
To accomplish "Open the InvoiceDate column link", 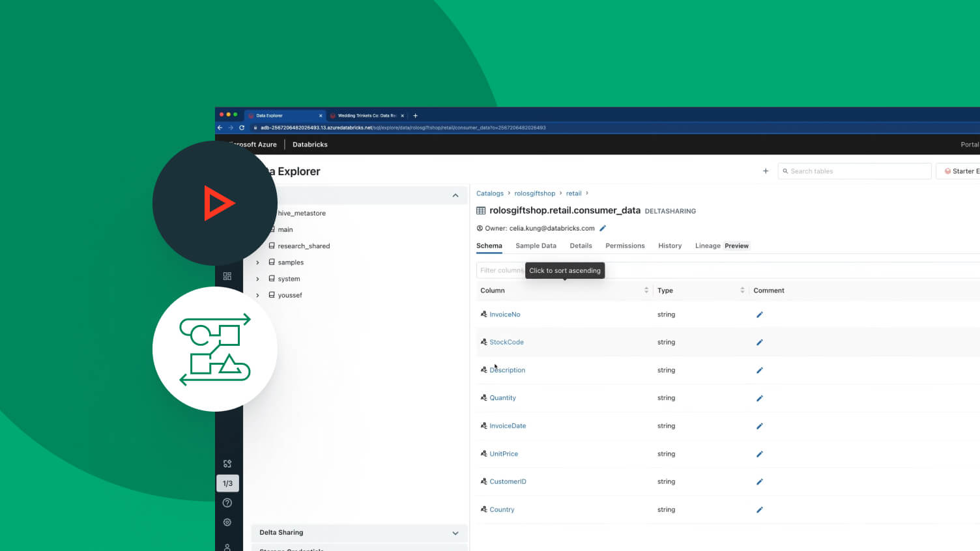I will (x=508, y=426).
